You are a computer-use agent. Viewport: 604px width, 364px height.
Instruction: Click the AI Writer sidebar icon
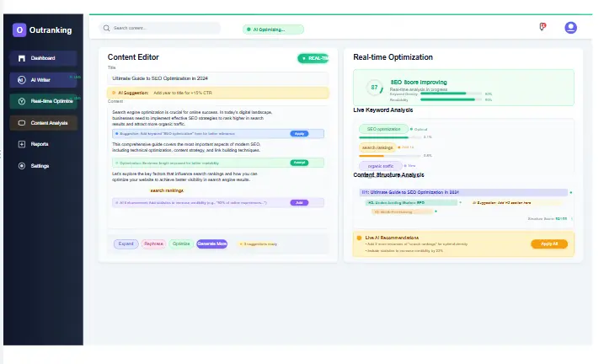click(22, 80)
